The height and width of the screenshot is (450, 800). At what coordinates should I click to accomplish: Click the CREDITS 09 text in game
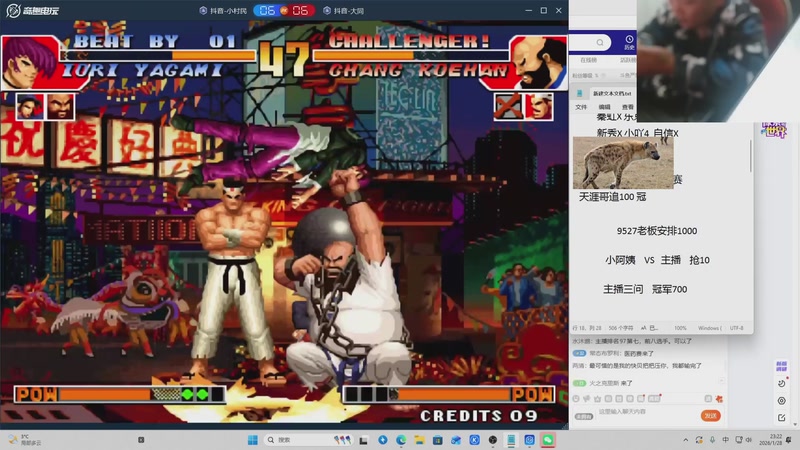coord(479,416)
